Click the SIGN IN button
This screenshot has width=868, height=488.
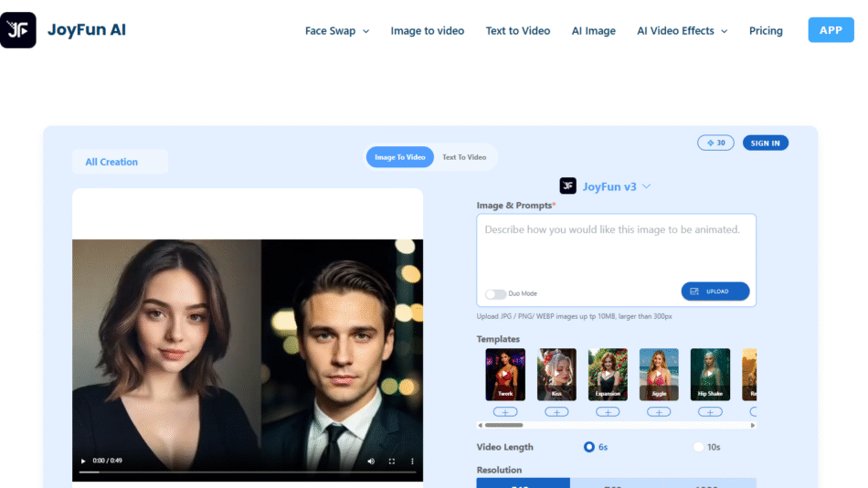click(765, 143)
